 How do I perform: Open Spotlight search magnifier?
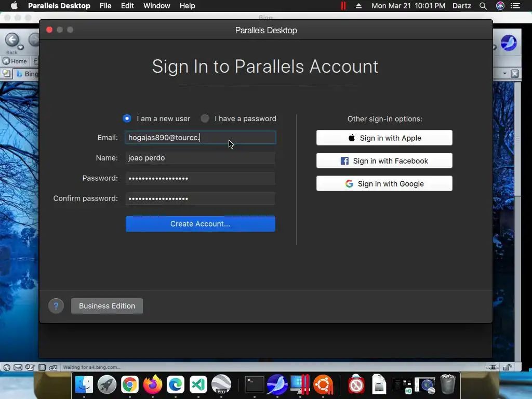(483, 6)
